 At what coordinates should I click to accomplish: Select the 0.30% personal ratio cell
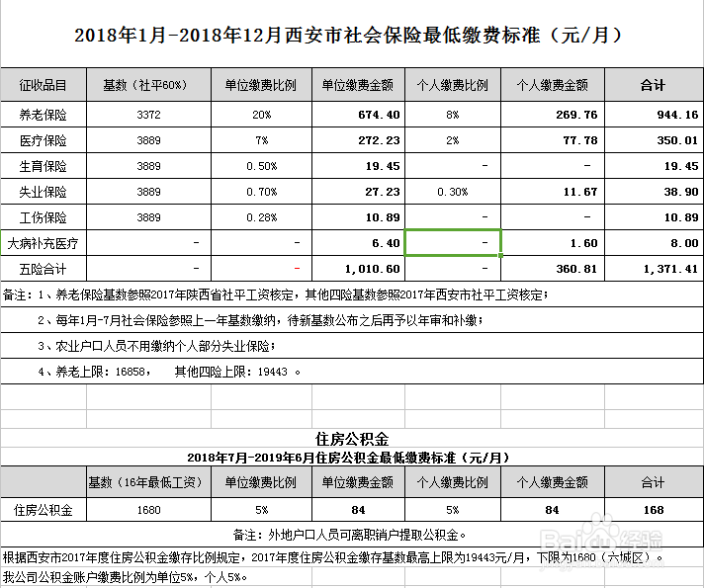453,192
